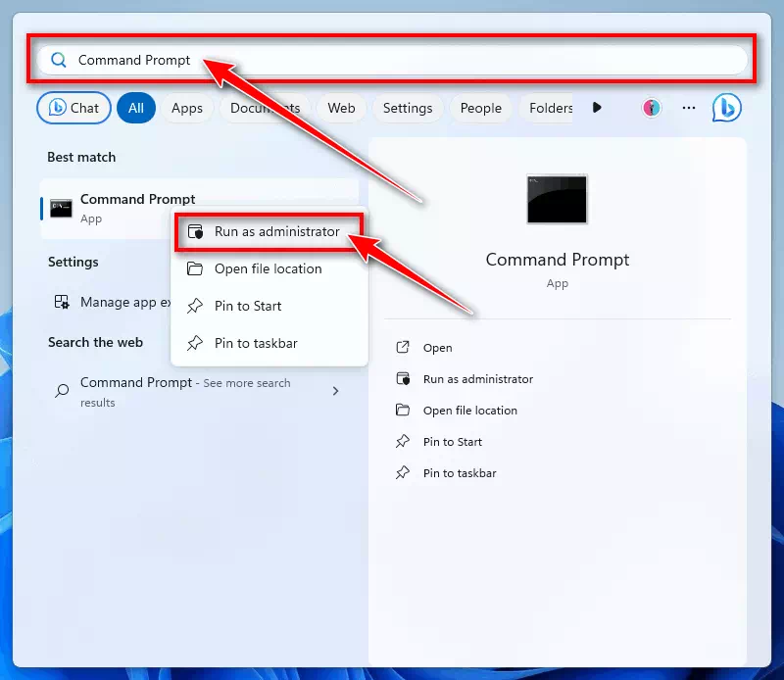Expand Command Prompt web search results chevron

335,391
